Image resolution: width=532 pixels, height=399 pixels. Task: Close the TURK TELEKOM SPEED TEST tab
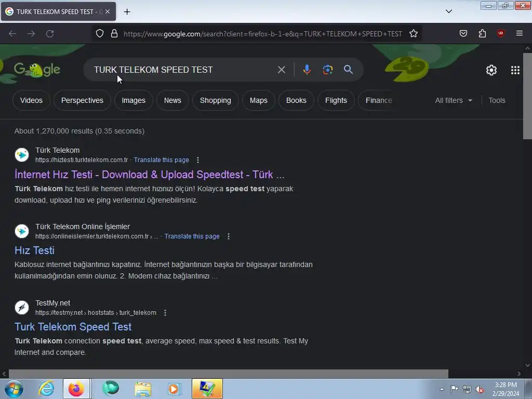point(108,11)
